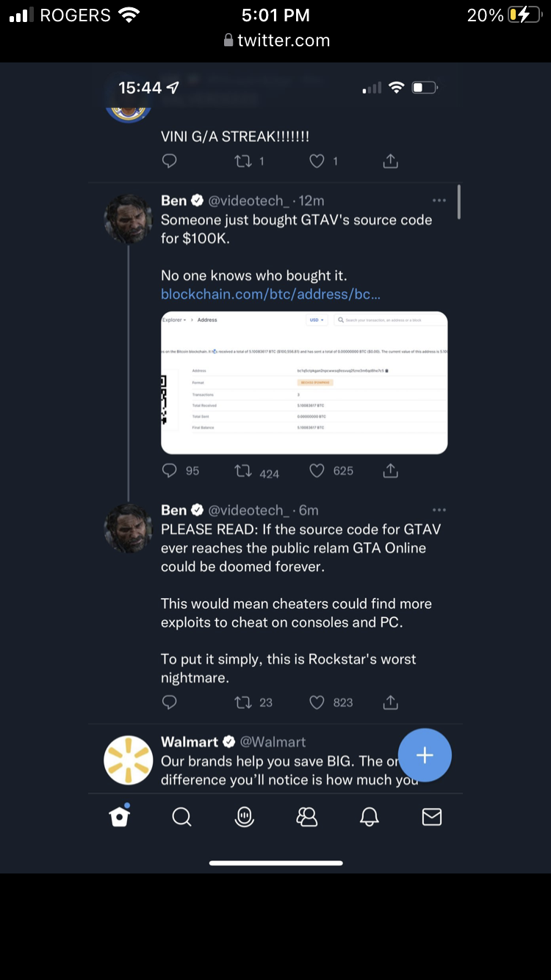Like the VINI G/A STREAK tweet
Viewport: 551px width, 980px height.
pyautogui.click(x=317, y=161)
